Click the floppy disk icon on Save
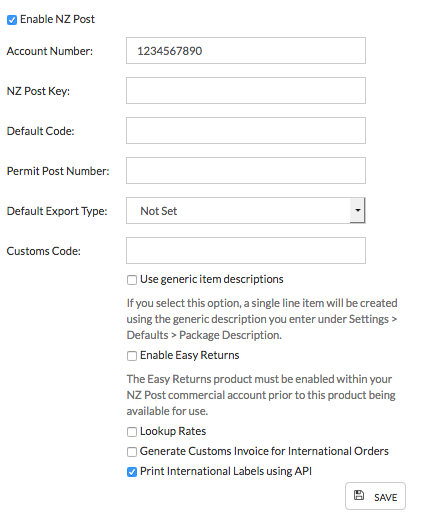 pos(359,495)
